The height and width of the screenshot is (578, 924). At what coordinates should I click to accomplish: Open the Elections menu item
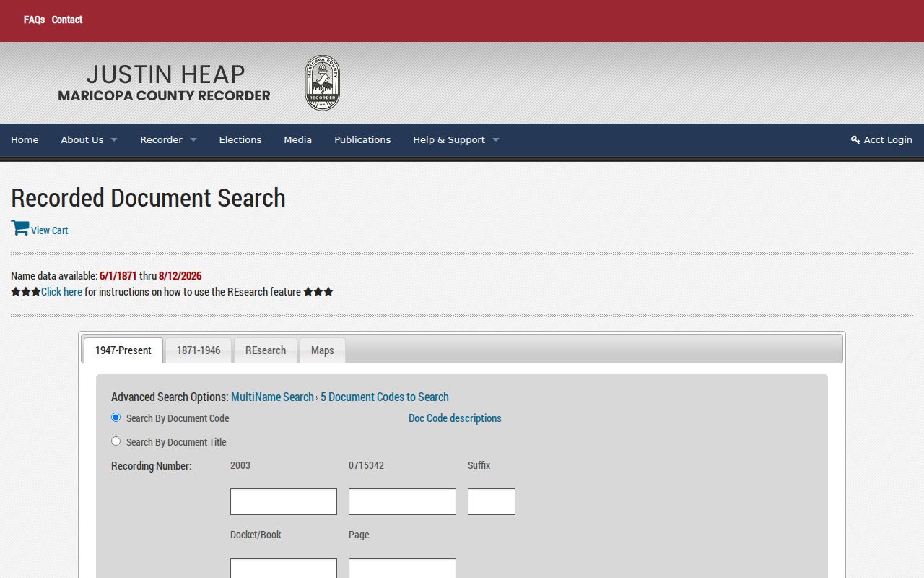(x=240, y=140)
